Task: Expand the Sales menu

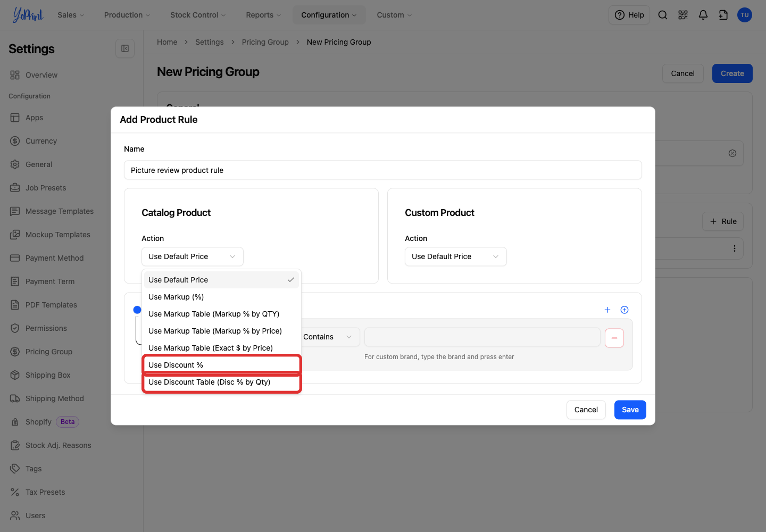Action: coord(71,15)
